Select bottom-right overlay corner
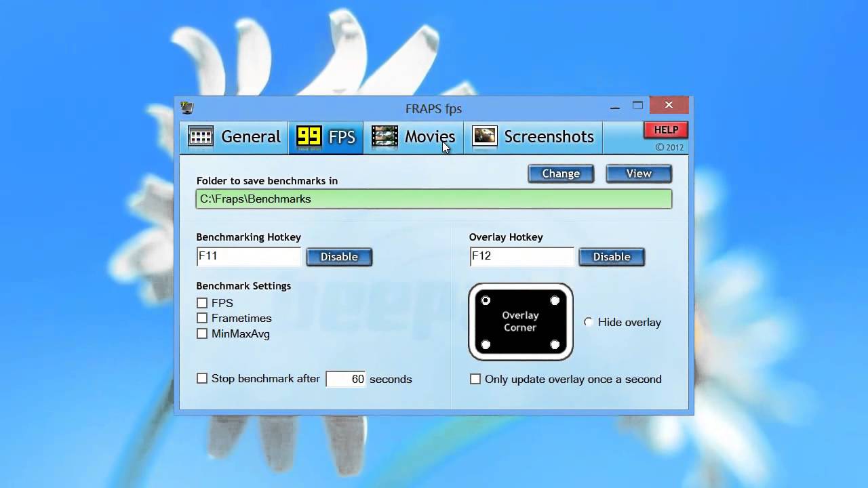The image size is (868, 488). pyautogui.click(x=555, y=344)
